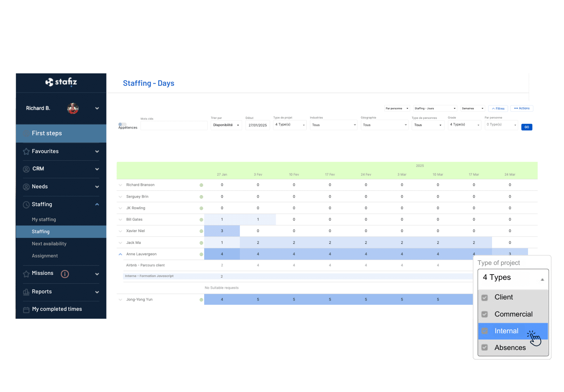The height and width of the screenshot is (392, 564).
Task: Open the Type de projet dropdown
Action: (x=290, y=125)
